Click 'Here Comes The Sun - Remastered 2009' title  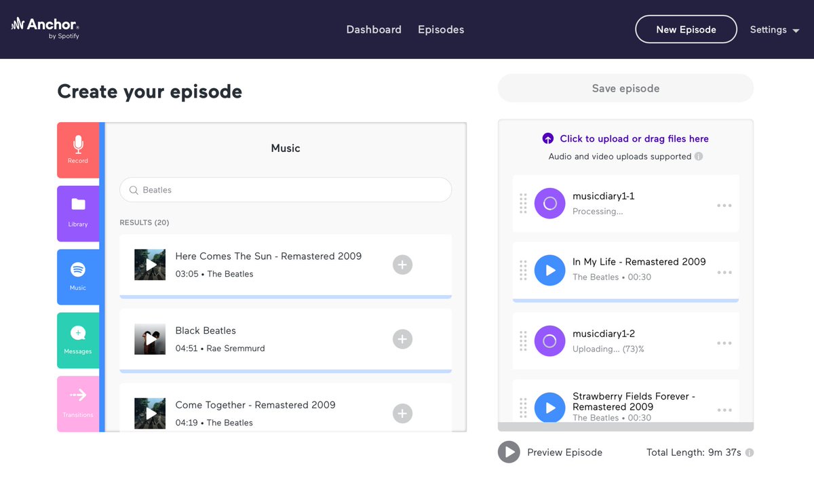pos(269,256)
